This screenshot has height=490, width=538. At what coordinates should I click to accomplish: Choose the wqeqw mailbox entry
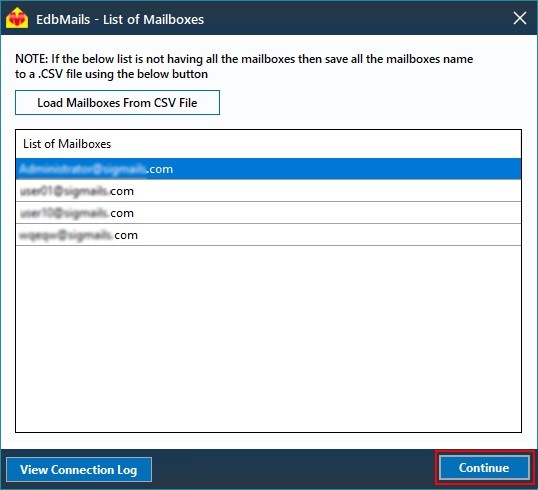(268, 235)
